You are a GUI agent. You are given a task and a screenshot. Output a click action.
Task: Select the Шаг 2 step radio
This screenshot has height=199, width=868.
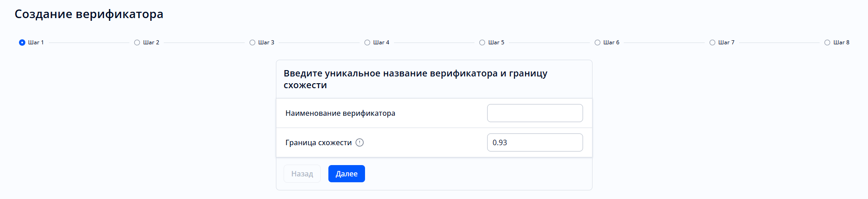tap(137, 43)
